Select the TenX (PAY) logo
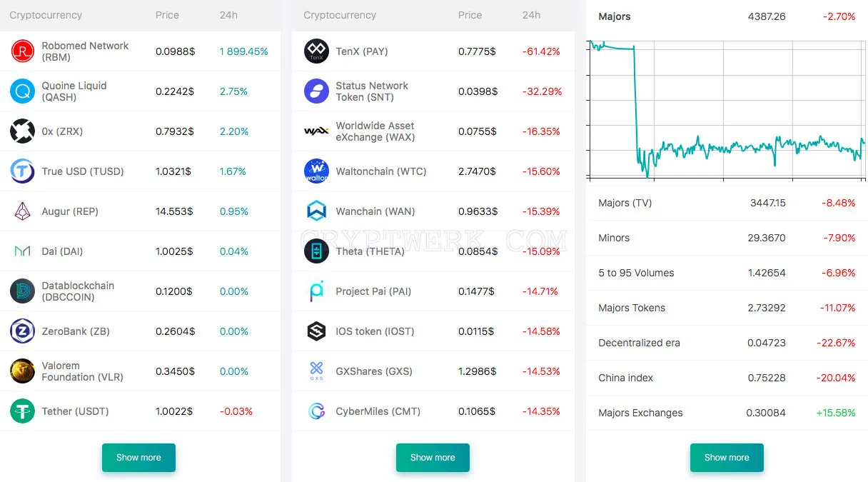 point(317,51)
